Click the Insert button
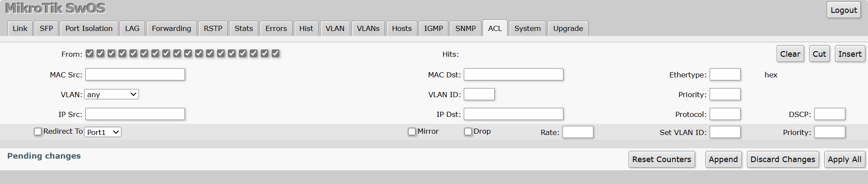The image size is (868, 184). click(850, 54)
